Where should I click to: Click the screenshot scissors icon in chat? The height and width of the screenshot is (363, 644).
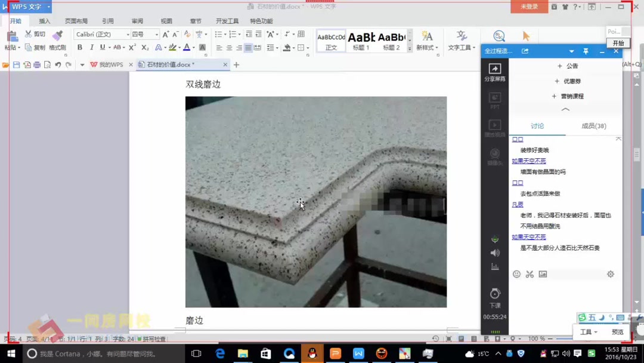coord(530,274)
